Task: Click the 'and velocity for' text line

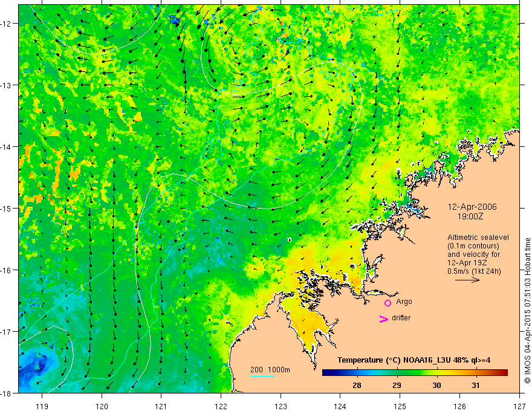Action: coord(473,254)
